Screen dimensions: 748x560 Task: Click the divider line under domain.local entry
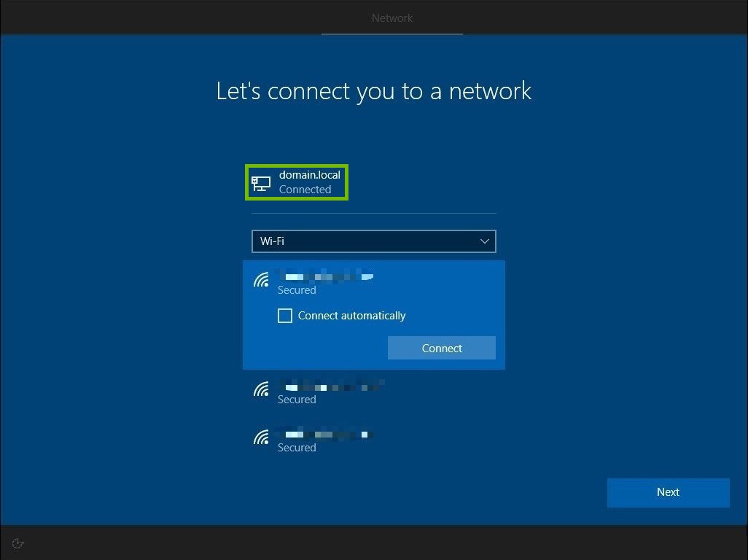[x=373, y=212]
